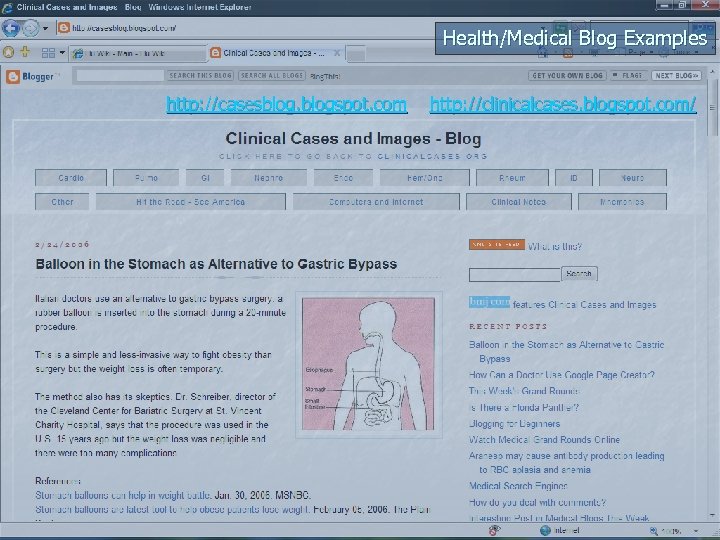This screenshot has height=540, width=720.
Task: Open the Mnemonics category button
Action: [x=622, y=202]
